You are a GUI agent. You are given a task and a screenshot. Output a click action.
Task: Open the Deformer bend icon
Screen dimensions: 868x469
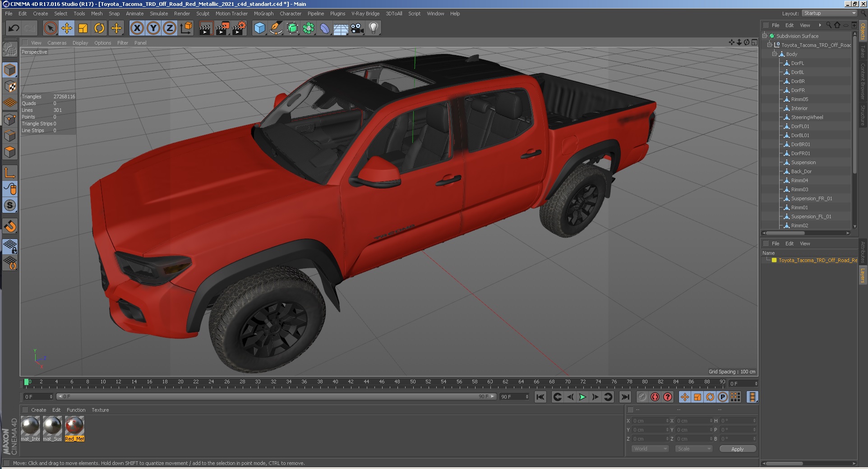pos(325,28)
